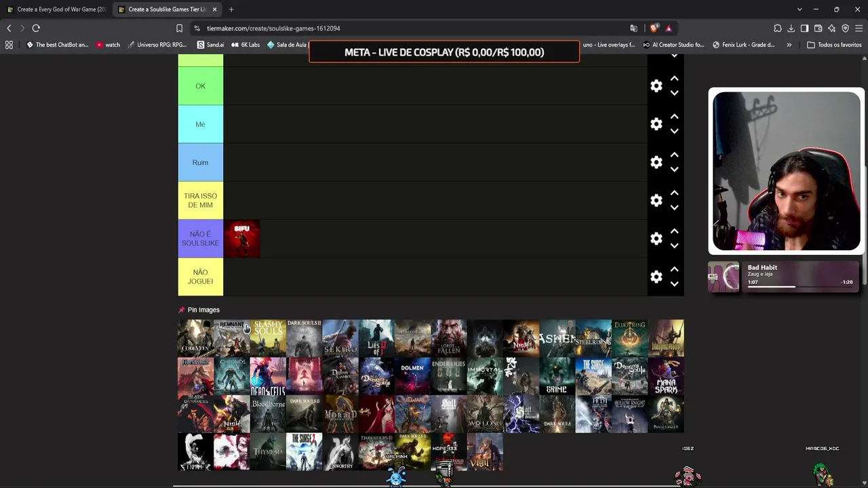Open the watch bookmark
Image resolution: width=868 pixels, height=488 pixels.
coord(108,45)
